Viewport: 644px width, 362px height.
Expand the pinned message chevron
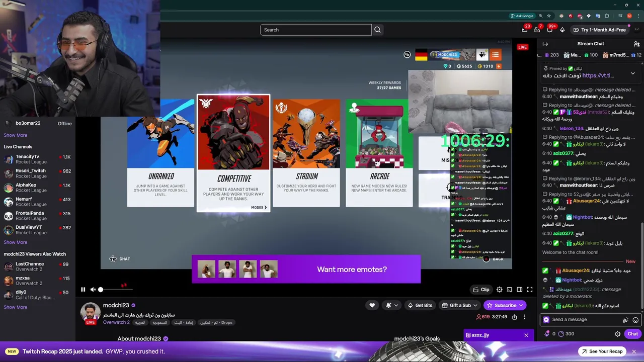tap(632, 73)
